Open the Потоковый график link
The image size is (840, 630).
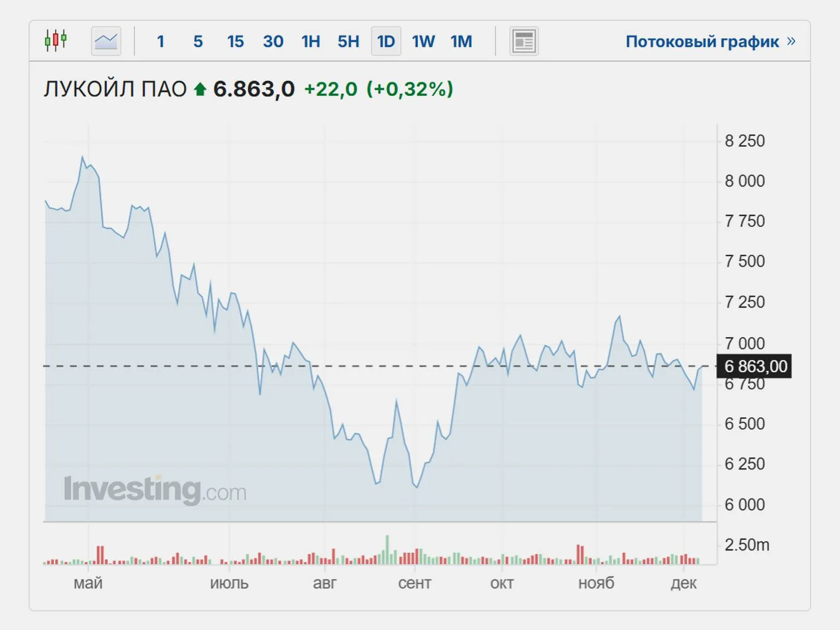702,41
